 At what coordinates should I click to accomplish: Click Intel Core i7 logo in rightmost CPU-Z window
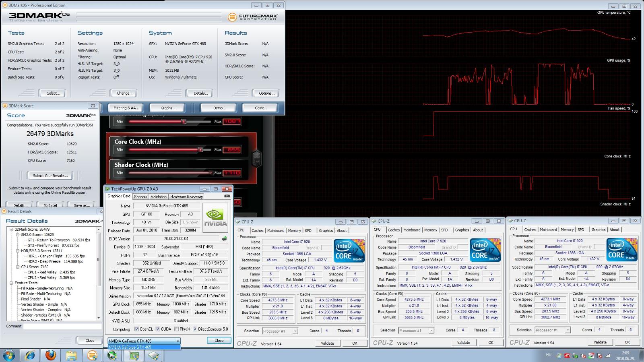(622, 250)
